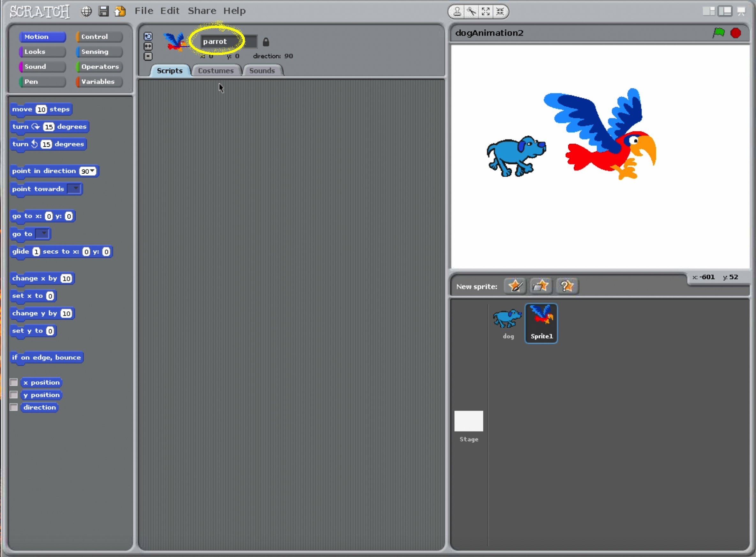Click the paint new sprite star icon
Viewport: 756px width, 557px height.
coord(515,286)
